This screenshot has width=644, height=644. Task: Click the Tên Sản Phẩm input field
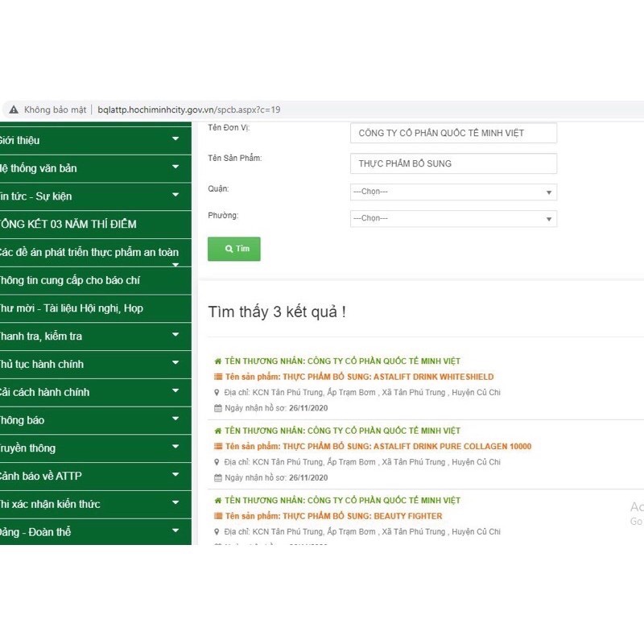point(453,163)
